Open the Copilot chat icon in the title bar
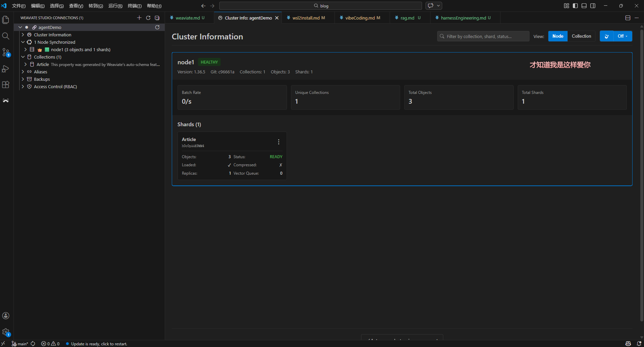The image size is (644, 347). [430, 6]
